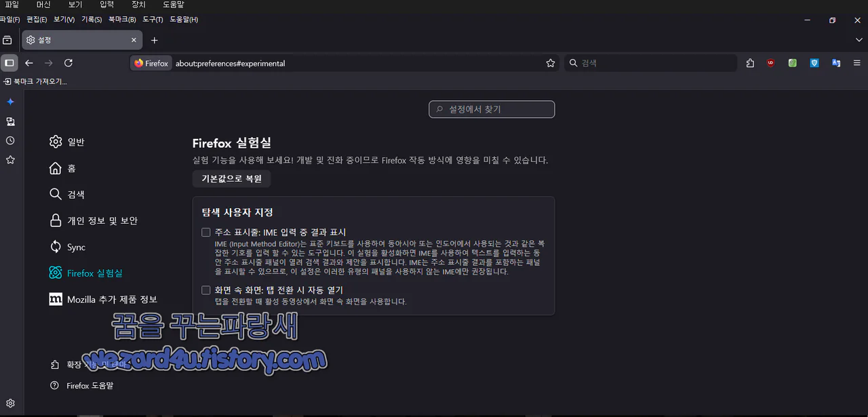Viewport: 868px width, 417px height.
Task: Open sidebar settings gear at bottom
Action: coord(10,403)
